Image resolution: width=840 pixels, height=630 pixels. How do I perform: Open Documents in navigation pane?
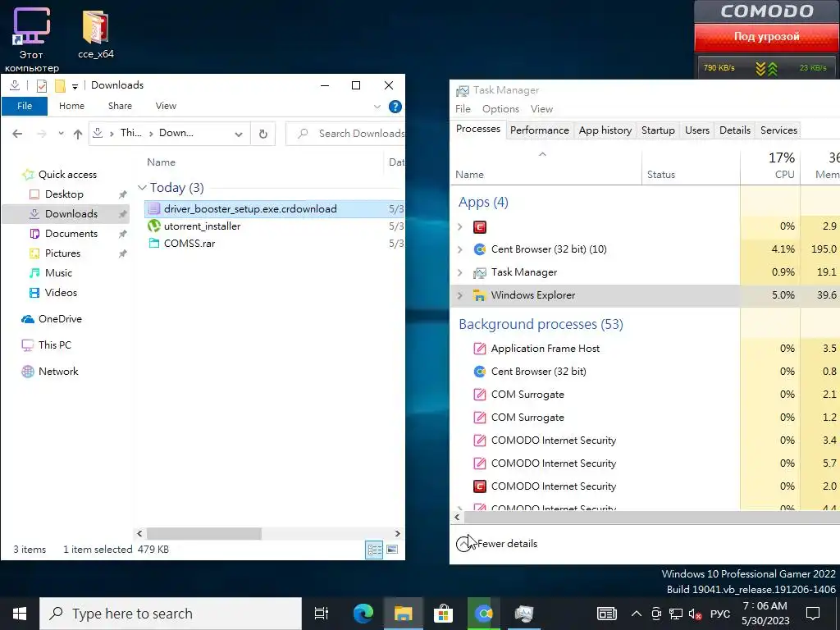pos(71,234)
